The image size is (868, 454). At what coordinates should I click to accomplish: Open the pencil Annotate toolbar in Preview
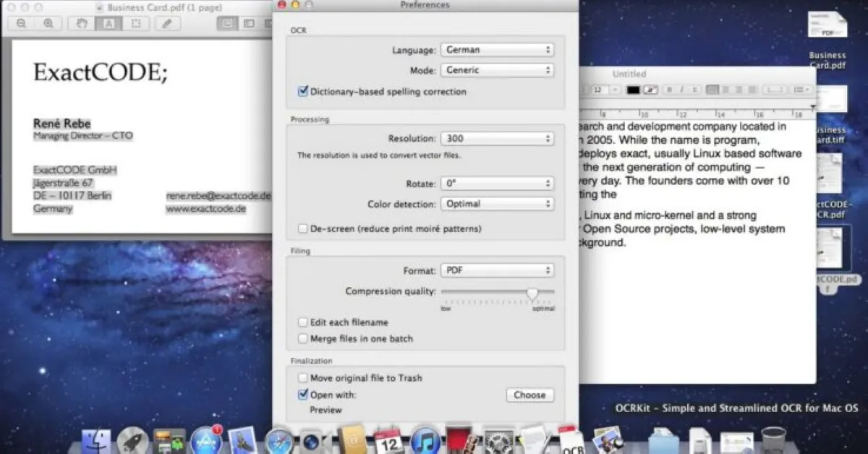pyautogui.click(x=167, y=23)
